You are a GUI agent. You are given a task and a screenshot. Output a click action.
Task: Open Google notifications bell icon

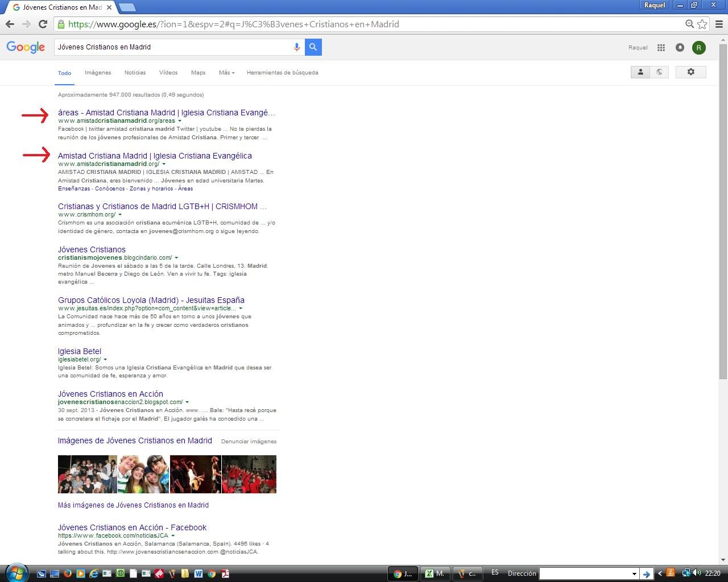point(680,48)
